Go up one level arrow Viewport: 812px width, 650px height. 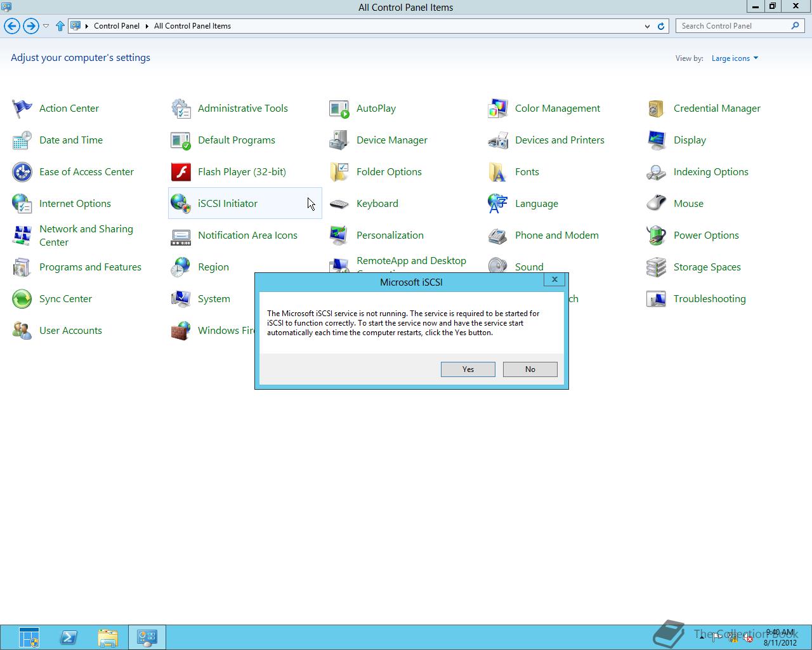coord(60,26)
